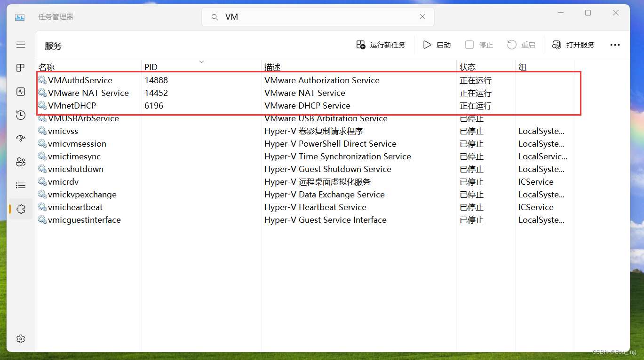Screen dimensions: 644x360
Task: Click description Hyper-V PowerShell Direct Service
Action: [x=330, y=144]
